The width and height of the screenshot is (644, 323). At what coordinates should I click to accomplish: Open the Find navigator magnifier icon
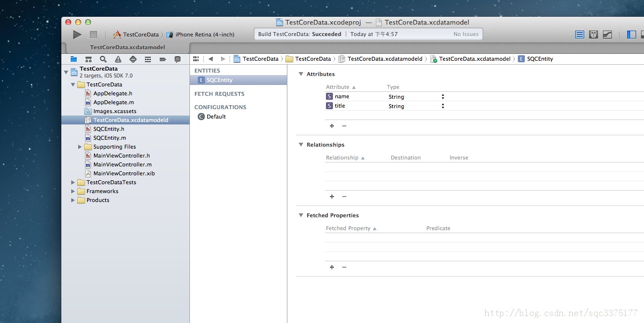click(x=103, y=59)
